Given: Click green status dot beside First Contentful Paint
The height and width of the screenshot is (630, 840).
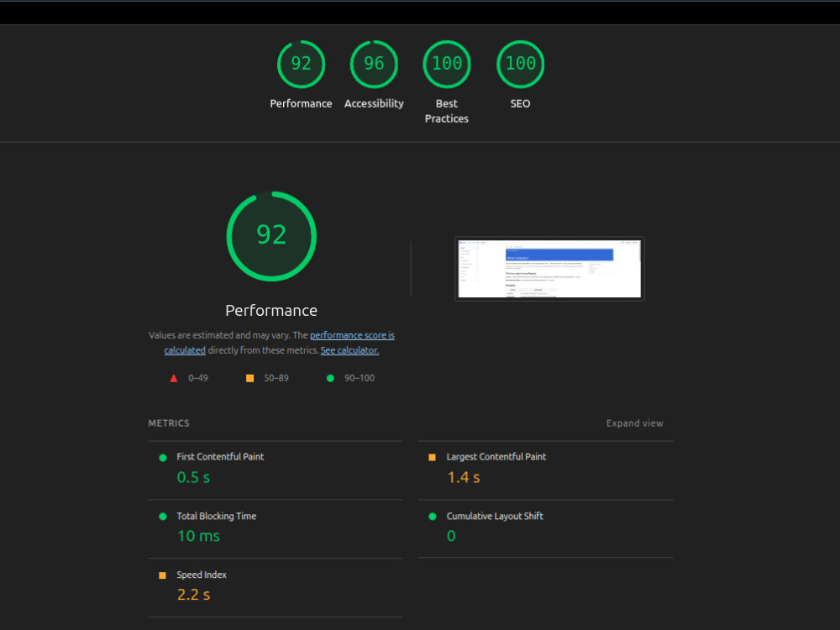Looking at the screenshot, I should click(x=163, y=458).
